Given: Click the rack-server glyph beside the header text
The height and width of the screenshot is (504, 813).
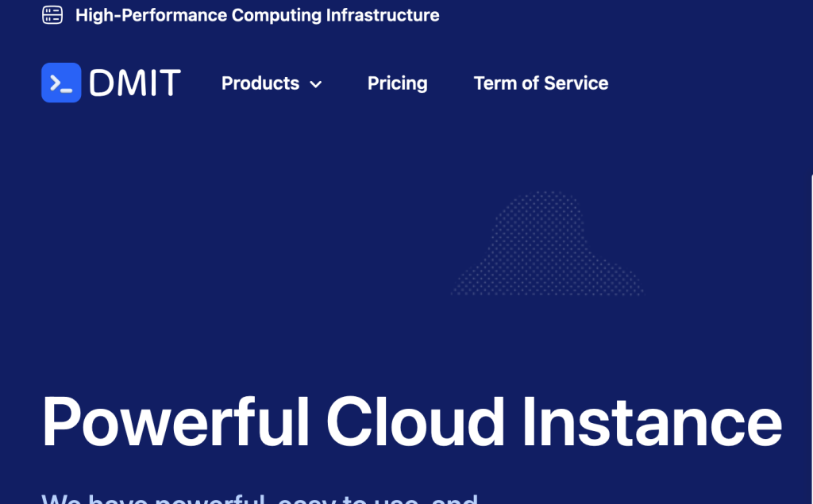Looking at the screenshot, I should [52, 14].
